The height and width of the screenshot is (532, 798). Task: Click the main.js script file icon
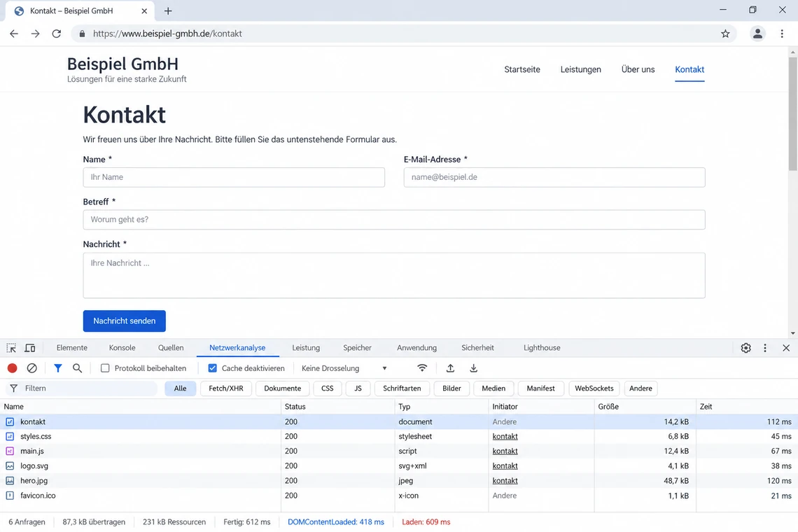(10, 451)
